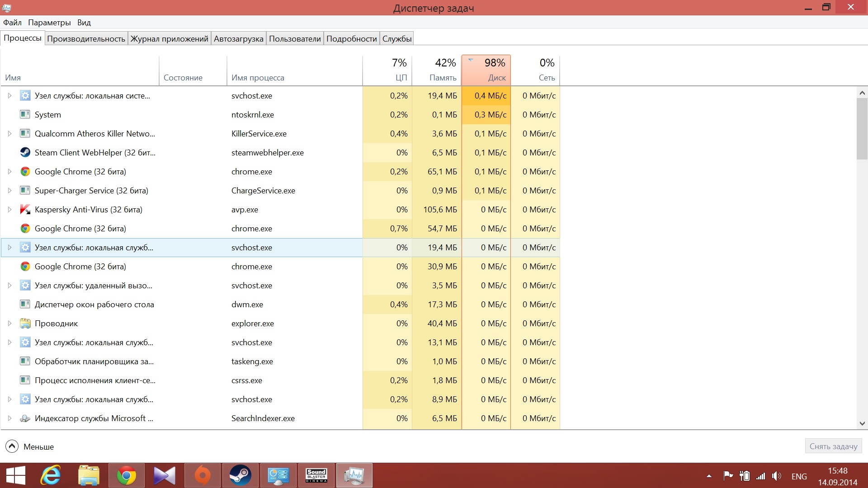Open Steam from the taskbar
The image size is (868, 488).
click(240, 475)
